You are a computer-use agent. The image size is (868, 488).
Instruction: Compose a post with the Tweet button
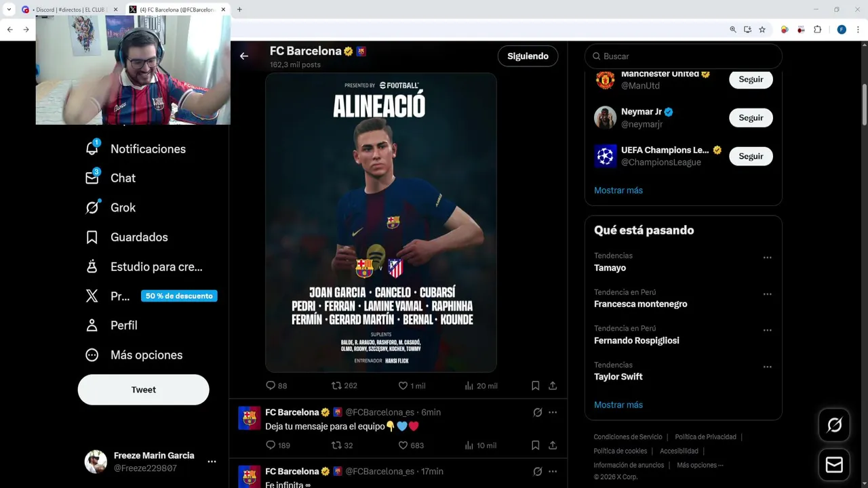143,390
